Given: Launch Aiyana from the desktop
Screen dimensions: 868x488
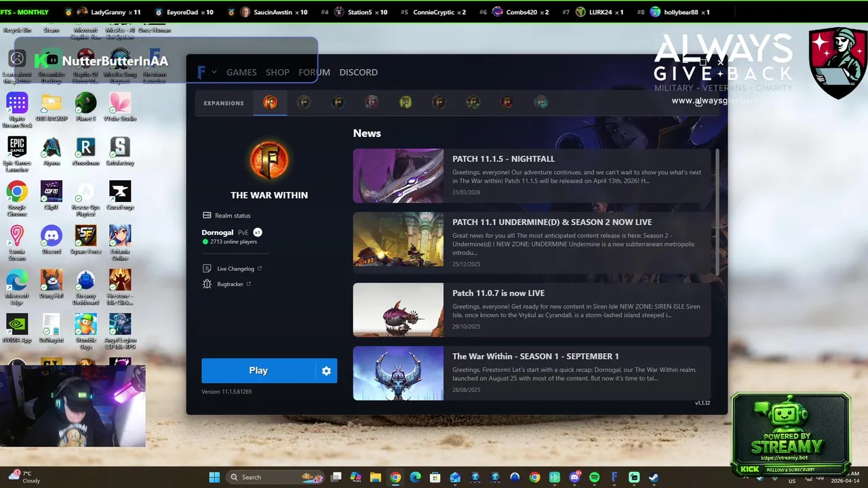Looking at the screenshot, I should [52, 152].
